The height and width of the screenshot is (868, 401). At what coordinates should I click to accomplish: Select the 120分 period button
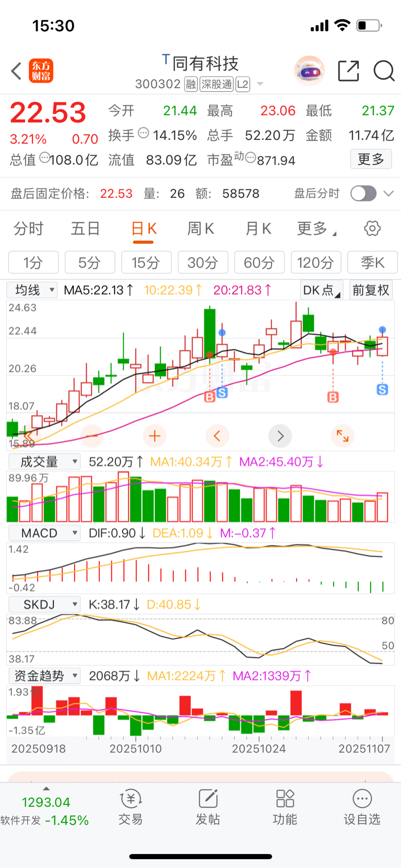[x=316, y=262]
